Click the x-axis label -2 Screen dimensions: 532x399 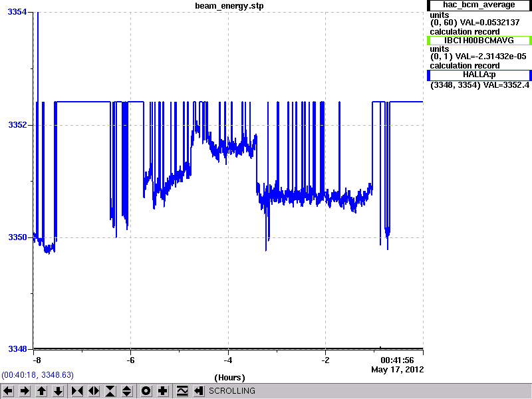(325, 360)
